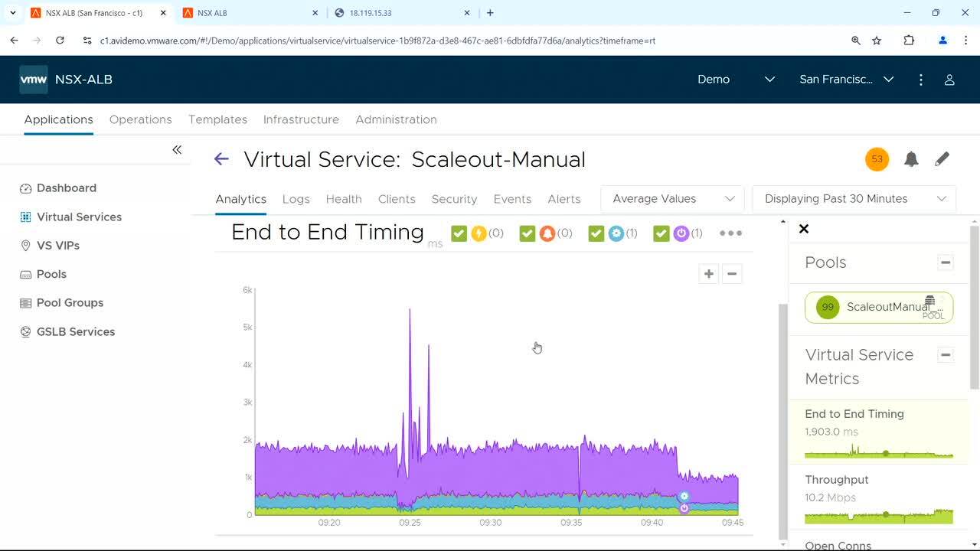This screenshot has height=551, width=980.
Task: Collapse the sidebar with double-chevron icon
Action: tap(177, 150)
